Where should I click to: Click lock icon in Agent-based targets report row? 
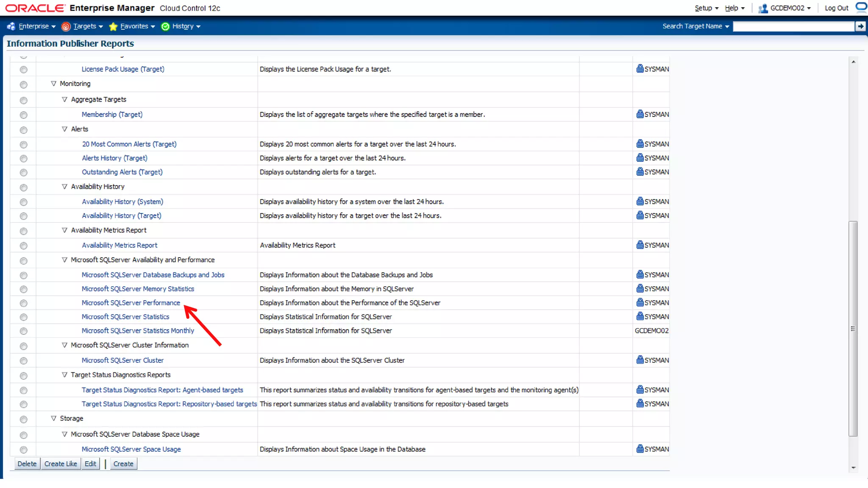coord(640,389)
